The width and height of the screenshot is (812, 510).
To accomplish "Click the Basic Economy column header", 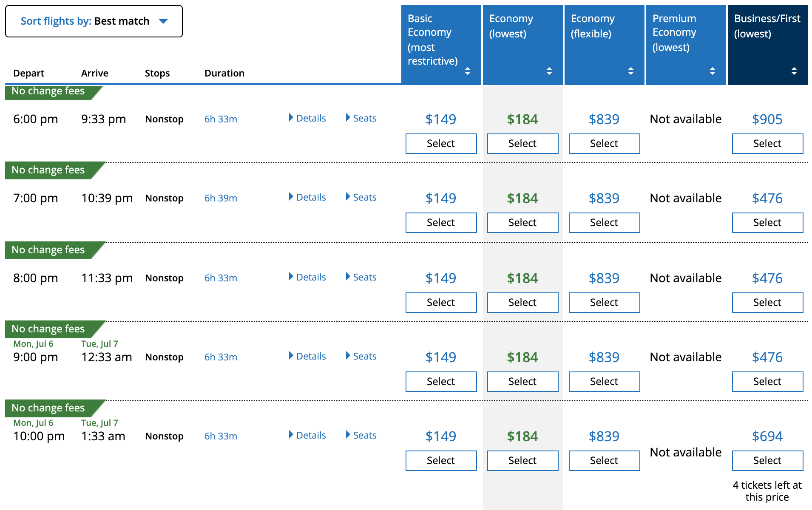I will (441, 45).
